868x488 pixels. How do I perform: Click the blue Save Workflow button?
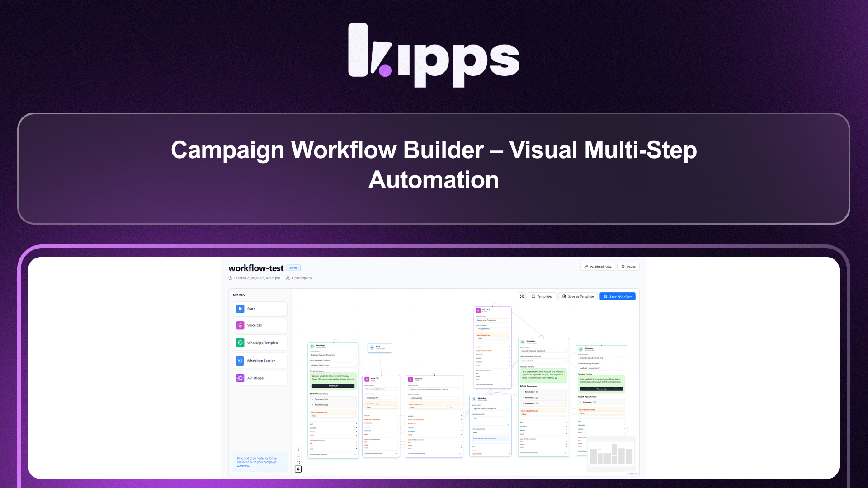coord(618,296)
